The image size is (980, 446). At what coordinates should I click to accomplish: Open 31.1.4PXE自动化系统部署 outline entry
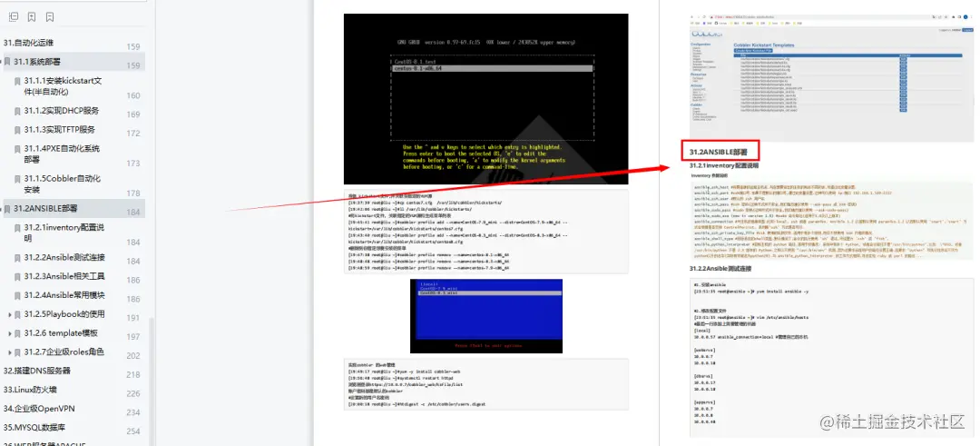pyautogui.click(x=62, y=154)
